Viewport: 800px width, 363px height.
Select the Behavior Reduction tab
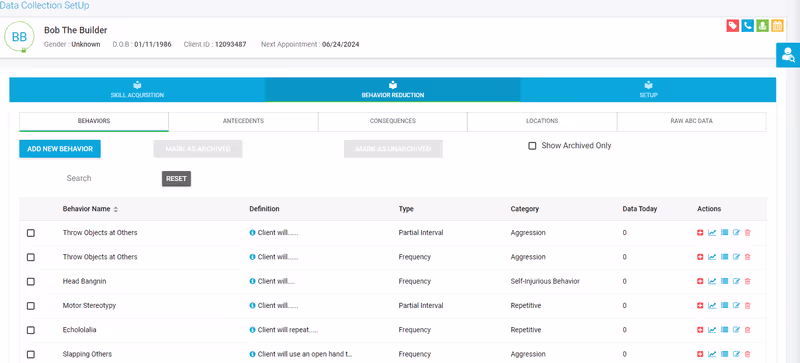pos(393,90)
